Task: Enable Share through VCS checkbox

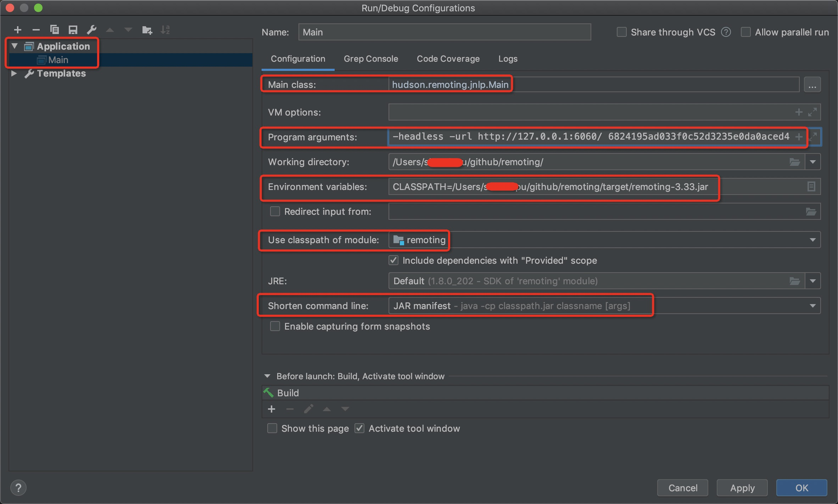Action: [621, 32]
